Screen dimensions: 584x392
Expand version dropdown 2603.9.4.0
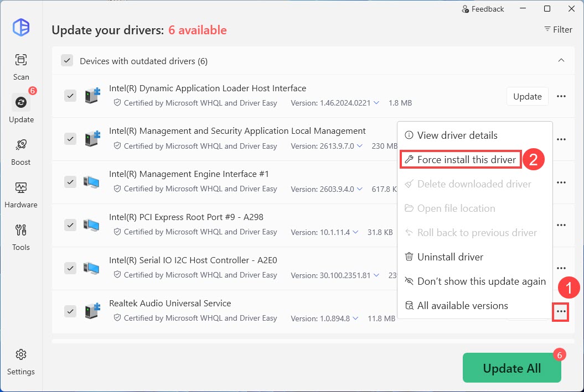[x=359, y=189]
